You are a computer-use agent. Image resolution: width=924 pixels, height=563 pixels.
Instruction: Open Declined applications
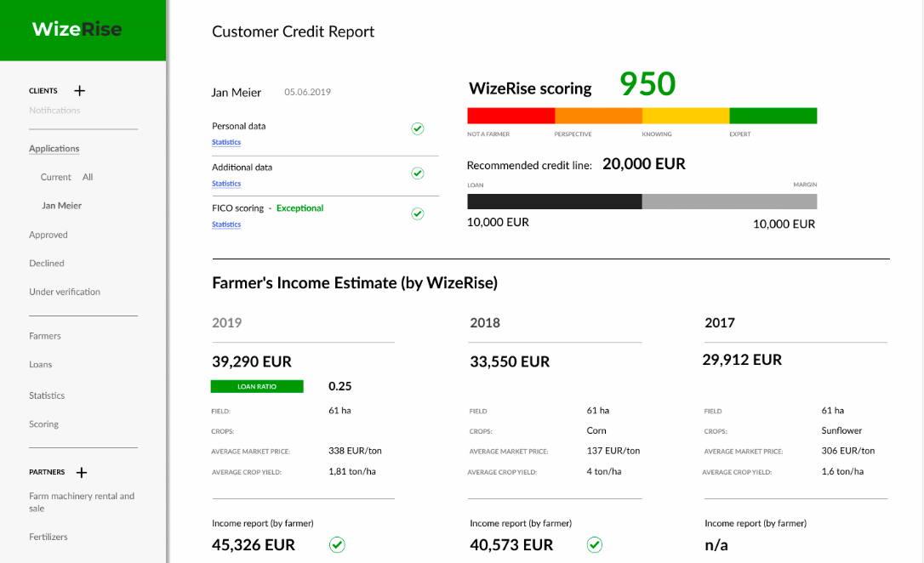(47, 264)
